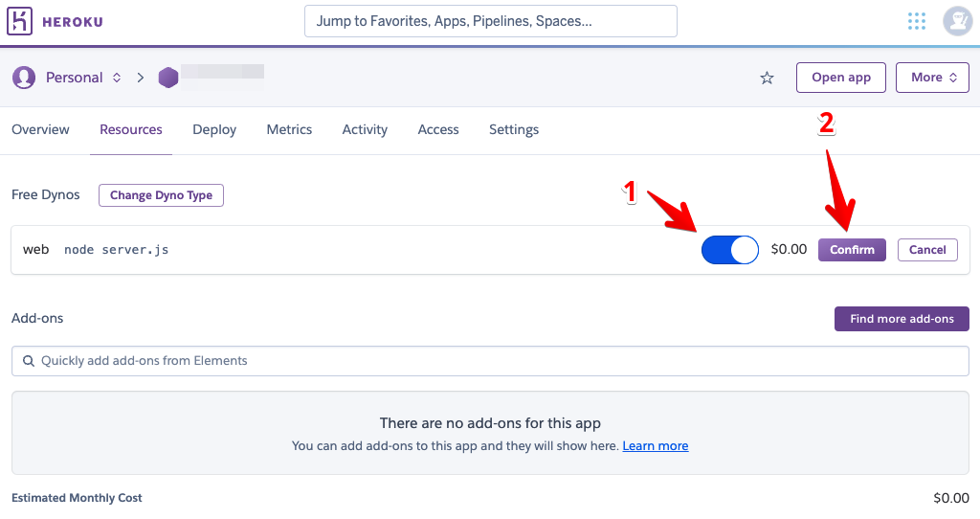
Task: Focus the Jump to Favorites search box
Action: (x=491, y=21)
